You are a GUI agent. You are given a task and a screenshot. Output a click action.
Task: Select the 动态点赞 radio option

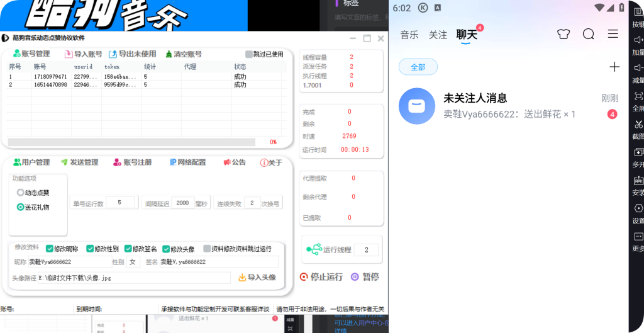[21, 193]
